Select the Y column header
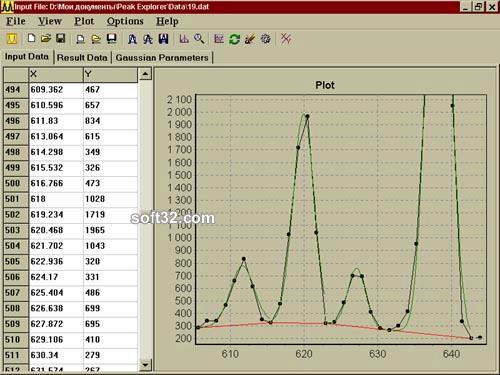The image size is (500, 375). coord(110,74)
